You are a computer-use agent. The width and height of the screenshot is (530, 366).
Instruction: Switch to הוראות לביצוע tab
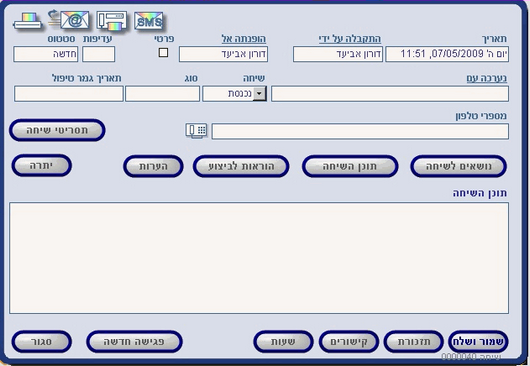pos(241,166)
